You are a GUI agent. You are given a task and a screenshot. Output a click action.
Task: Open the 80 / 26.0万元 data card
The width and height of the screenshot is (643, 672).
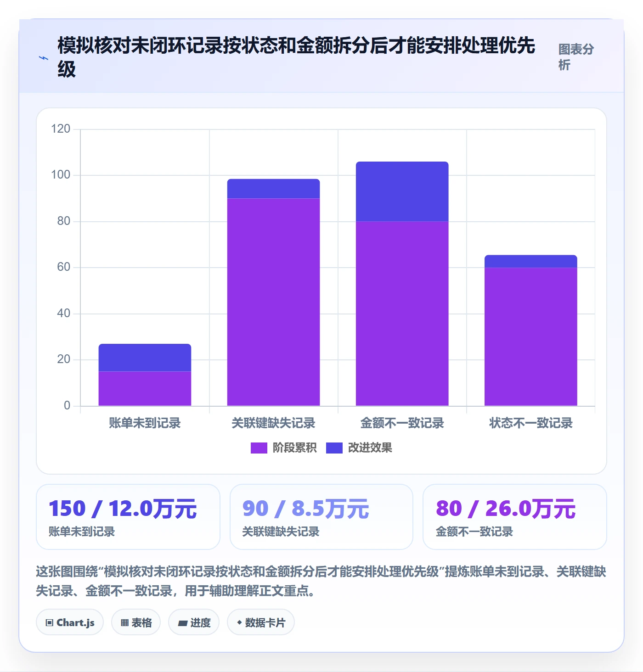coord(515,517)
